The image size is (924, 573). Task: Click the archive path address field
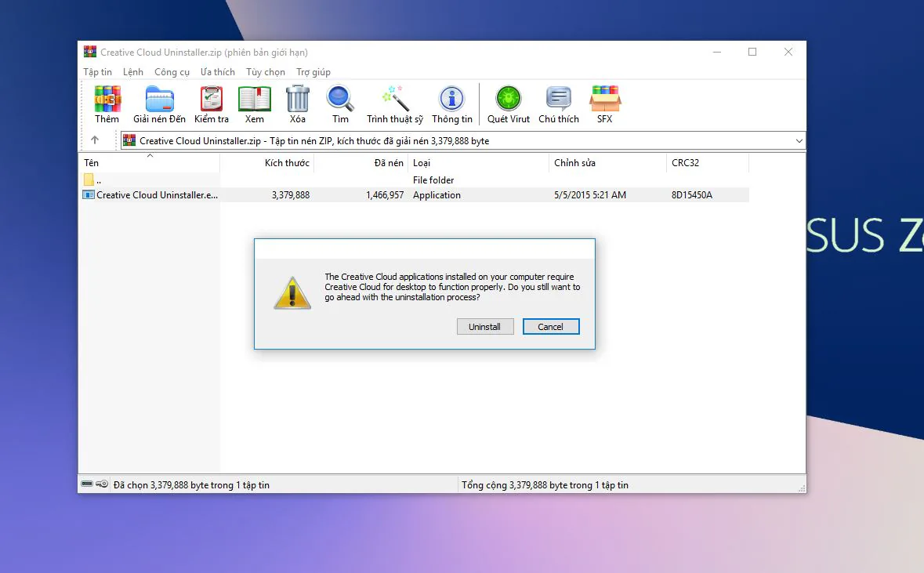462,141
